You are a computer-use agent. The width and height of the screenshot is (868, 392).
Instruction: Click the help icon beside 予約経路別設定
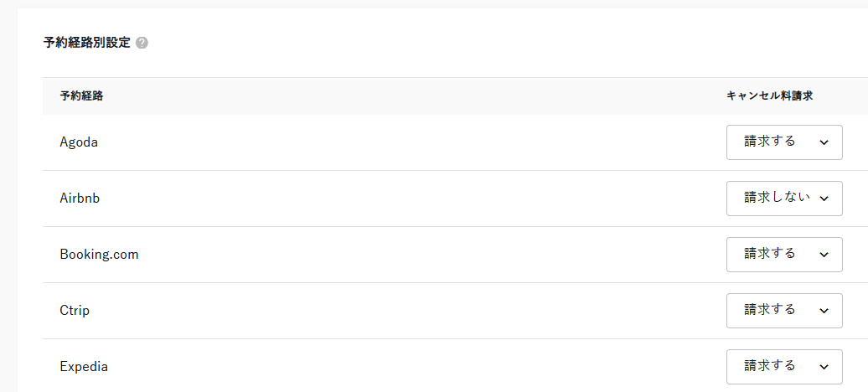pyautogui.click(x=142, y=43)
